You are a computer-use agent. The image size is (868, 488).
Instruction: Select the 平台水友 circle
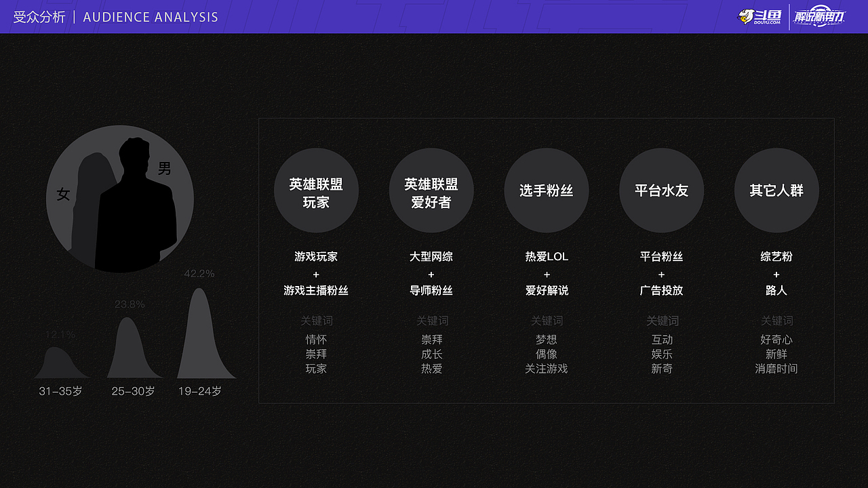(662, 190)
